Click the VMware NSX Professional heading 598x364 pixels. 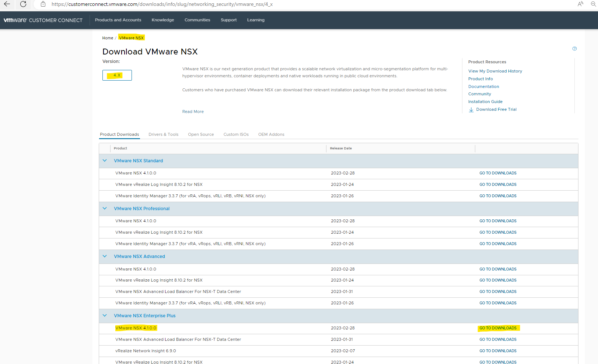click(141, 209)
